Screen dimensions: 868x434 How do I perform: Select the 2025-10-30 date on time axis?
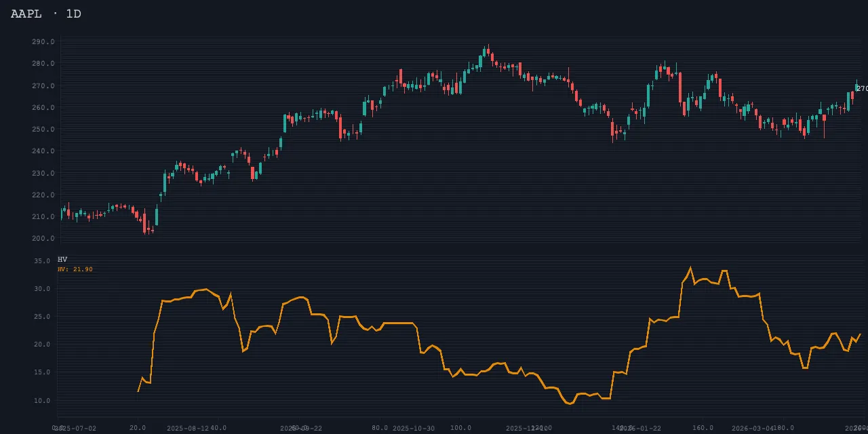click(x=414, y=429)
